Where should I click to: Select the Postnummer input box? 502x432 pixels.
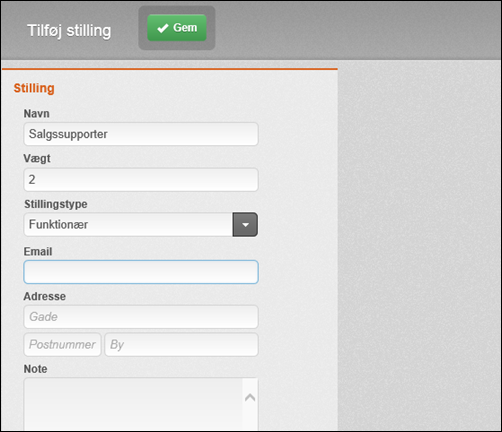click(x=62, y=344)
